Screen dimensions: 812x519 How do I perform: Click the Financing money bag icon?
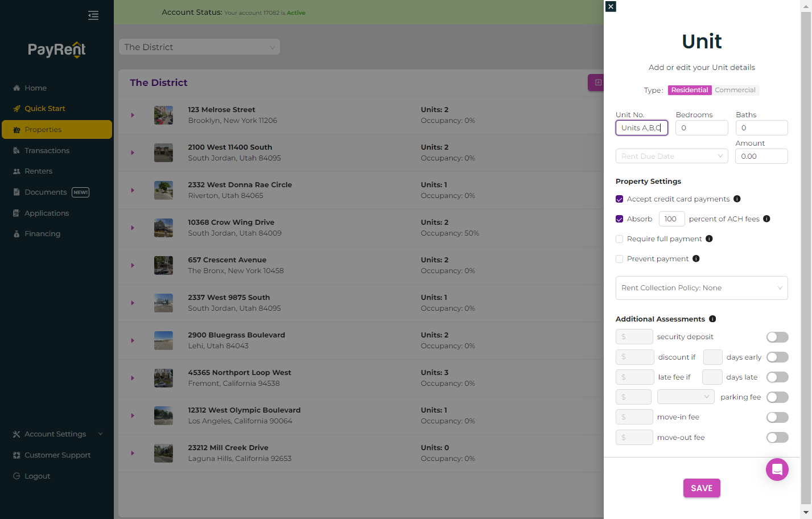click(x=17, y=234)
